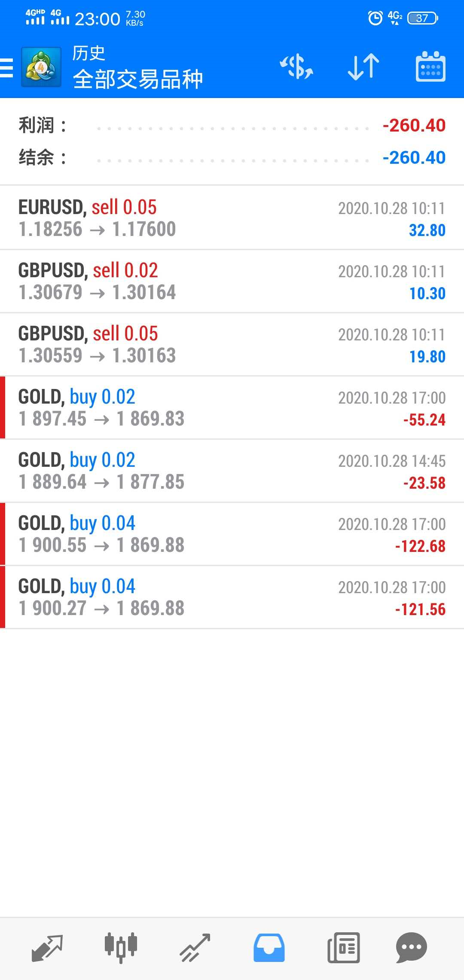This screenshot has height=980, width=464.
Task: Open the Trade tab with trend arrow
Action: [195, 947]
